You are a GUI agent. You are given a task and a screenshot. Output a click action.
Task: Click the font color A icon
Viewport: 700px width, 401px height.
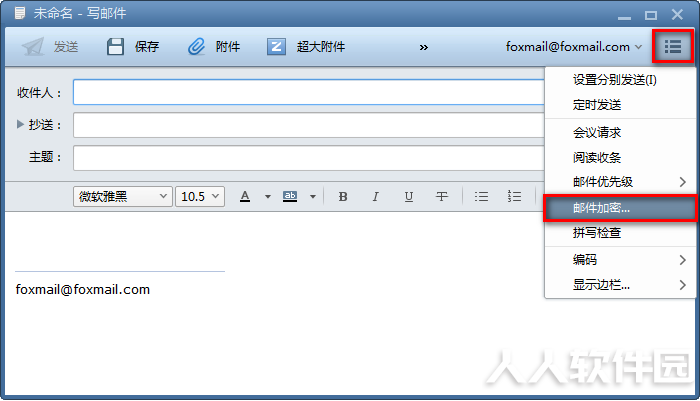coord(245,196)
